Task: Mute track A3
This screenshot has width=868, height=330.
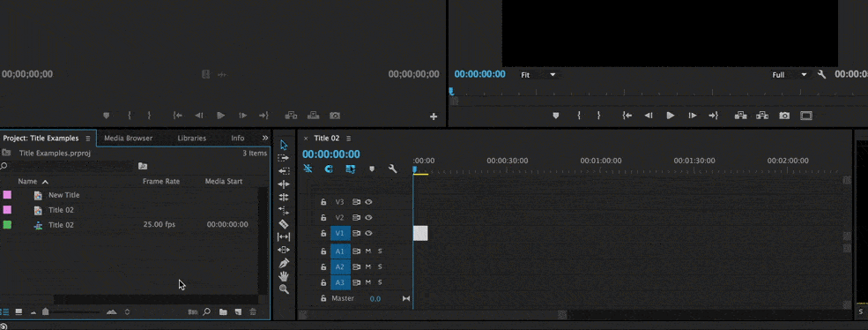Action: point(368,282)
